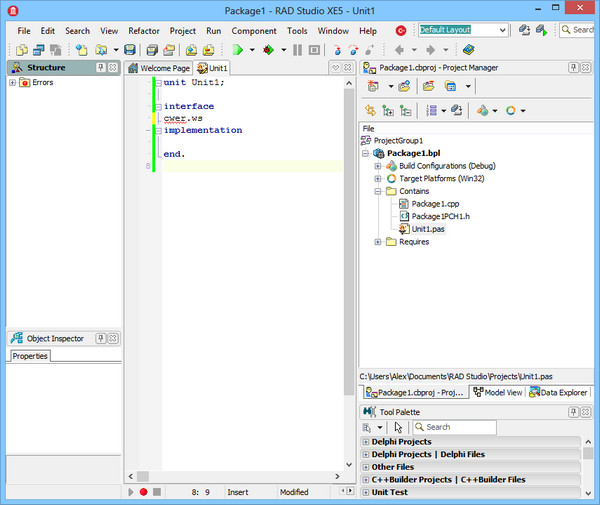Image resolution: width=600 pixels, height=505 pixels.
Task: Click the Tool Palette search field
Action: (458, 427)
